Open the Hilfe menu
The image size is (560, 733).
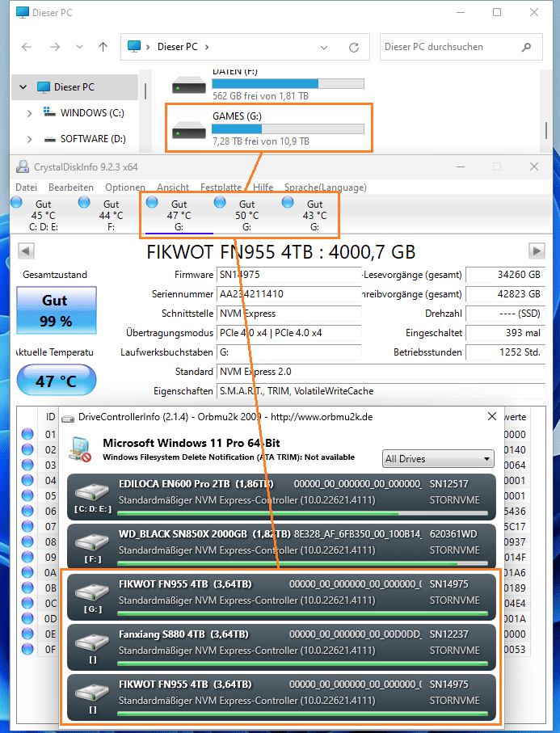263,187
